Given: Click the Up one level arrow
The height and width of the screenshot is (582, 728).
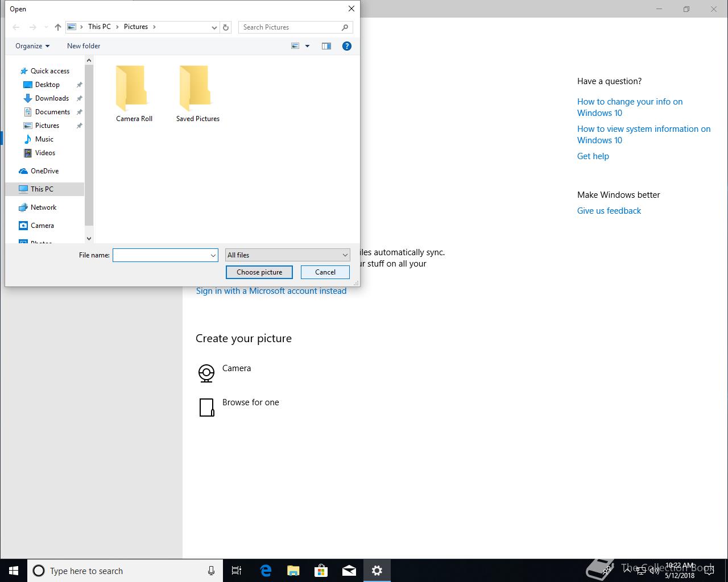Looking at the screenshot, I should (58, 27).
